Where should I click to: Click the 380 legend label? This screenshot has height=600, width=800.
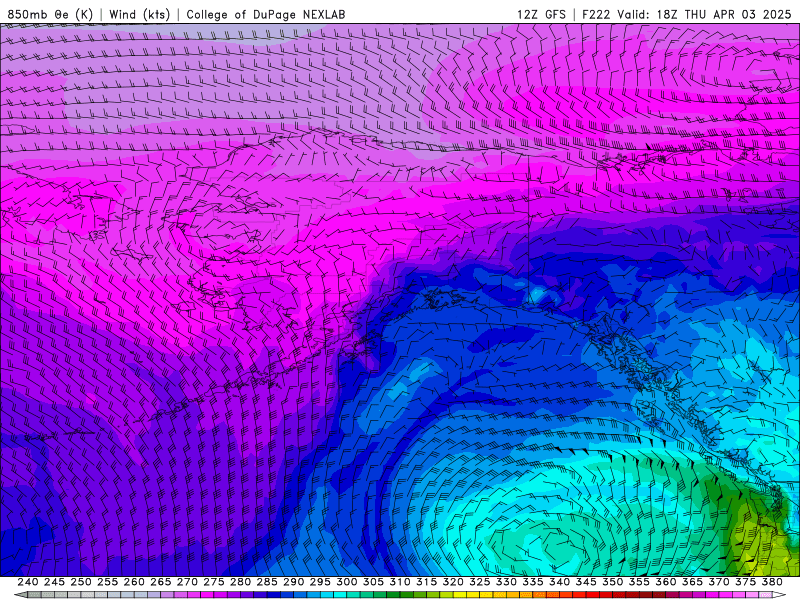[772, 582]
